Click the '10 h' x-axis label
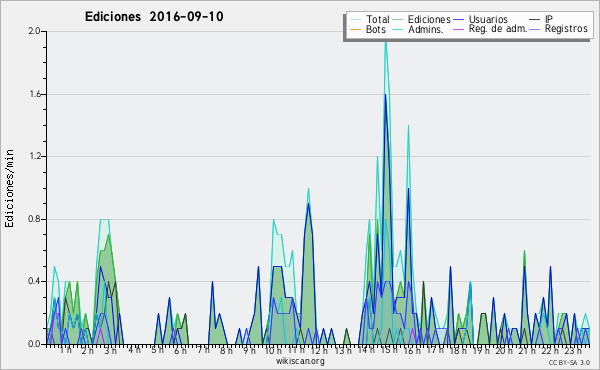 click(x=273, y=350)
